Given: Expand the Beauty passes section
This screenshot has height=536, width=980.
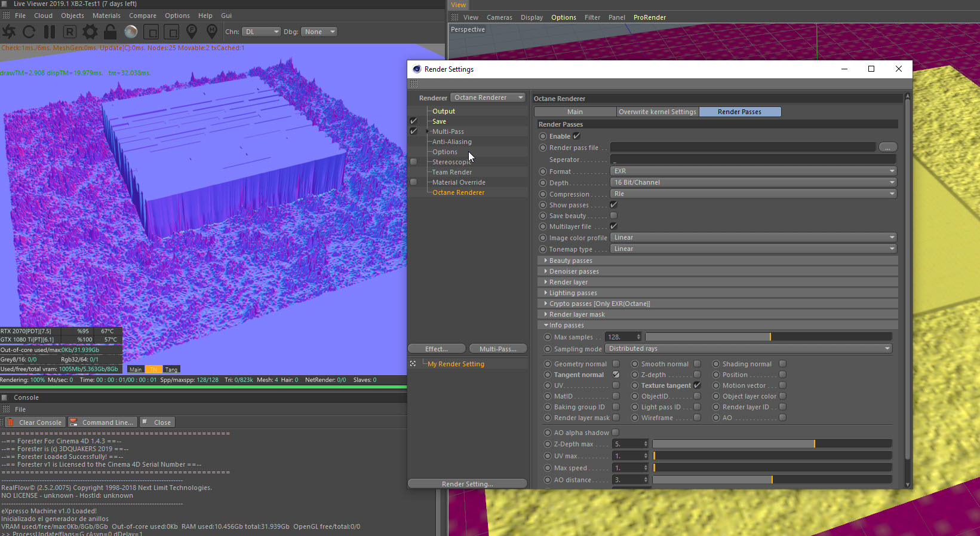Looking at the screenshot, I should (x=570, y=261).
